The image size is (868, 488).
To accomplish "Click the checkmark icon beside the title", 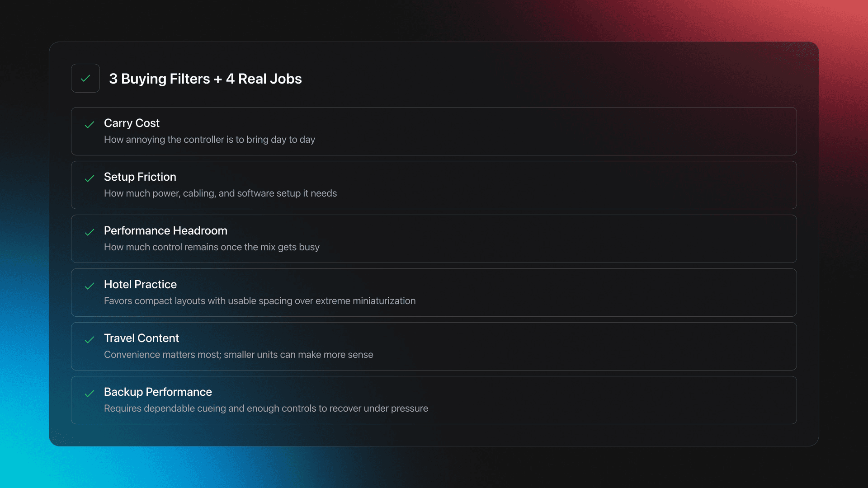I will coord(85,78).
